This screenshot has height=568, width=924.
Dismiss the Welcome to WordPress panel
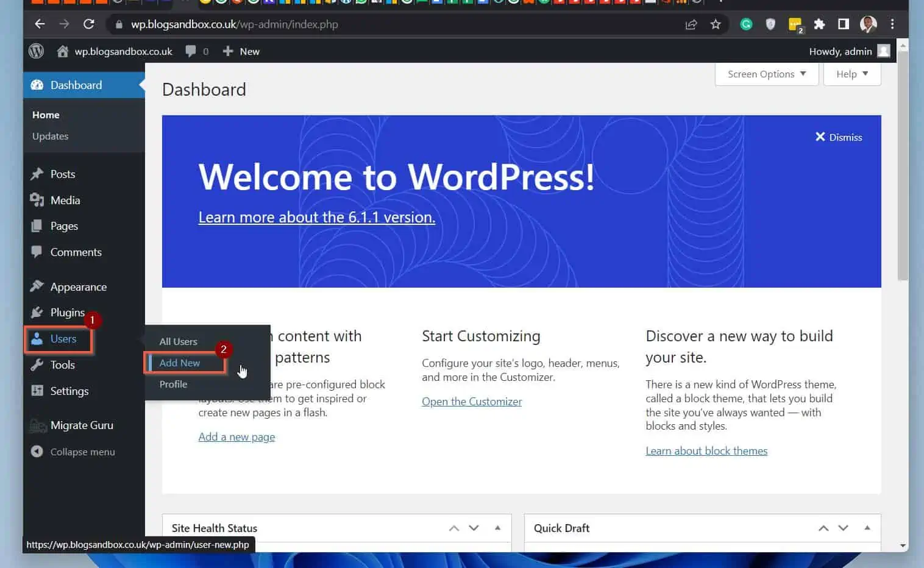click(x=839, y=137)
